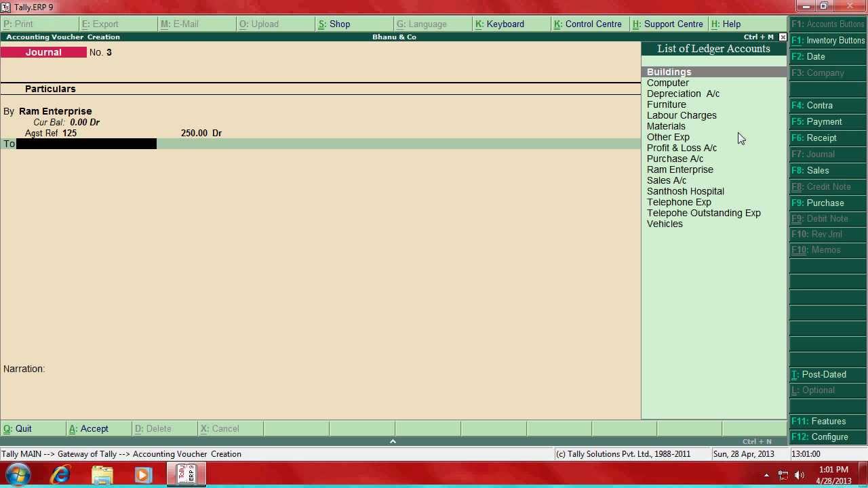
Task: Click F2: Date button
Action: click(x=828, y=56)
